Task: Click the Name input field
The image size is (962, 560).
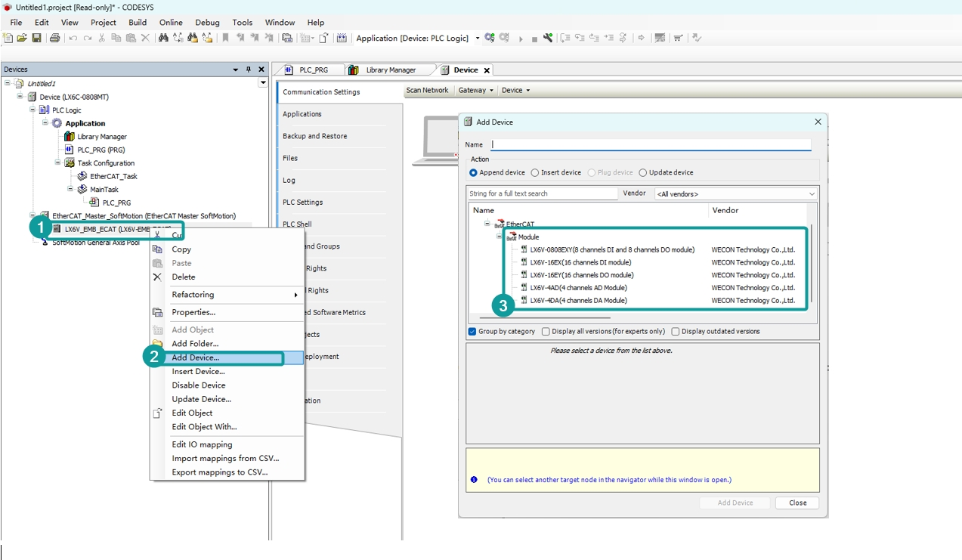Action: point(650,144)
